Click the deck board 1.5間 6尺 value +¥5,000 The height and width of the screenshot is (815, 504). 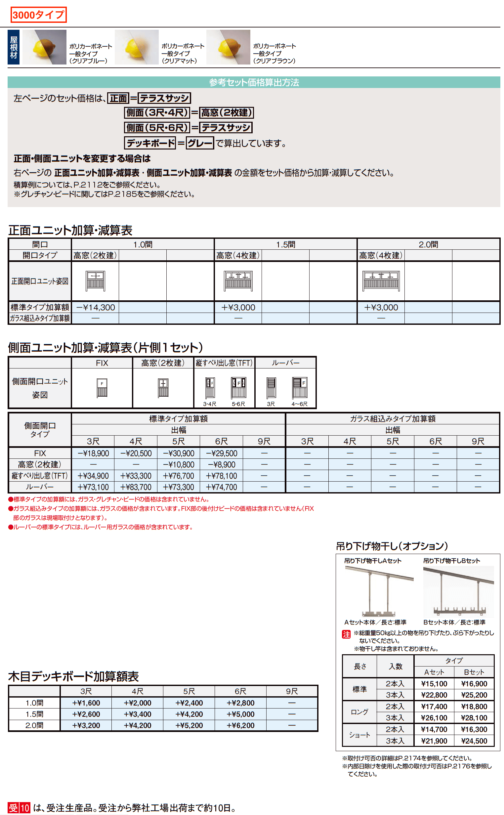coord(240,714)
